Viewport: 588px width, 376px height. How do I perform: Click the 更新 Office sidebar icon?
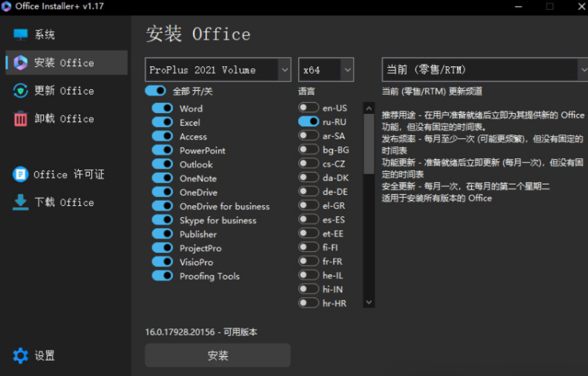[x=19, y=91]
